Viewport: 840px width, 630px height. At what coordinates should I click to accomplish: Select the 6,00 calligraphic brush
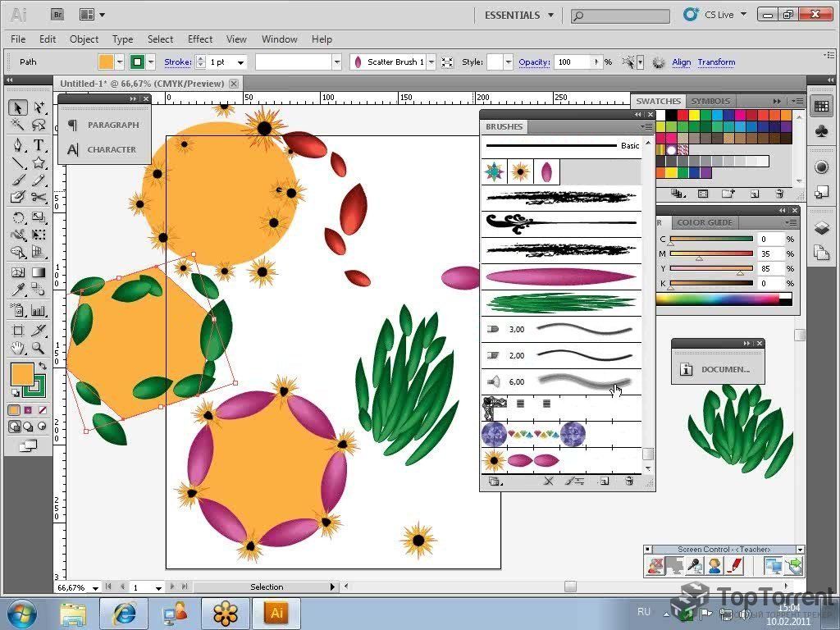pos(561,382)
